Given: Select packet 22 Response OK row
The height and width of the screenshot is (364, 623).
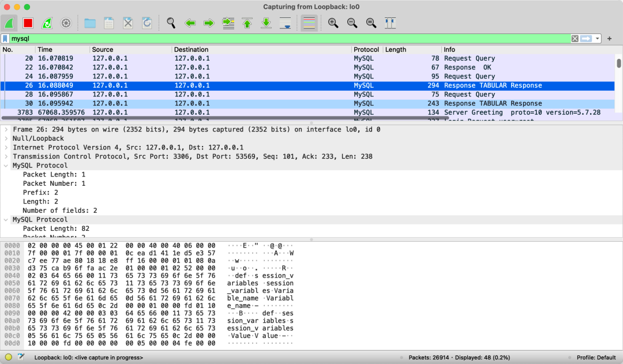Looking at the screenshot, I should point(307,67).
